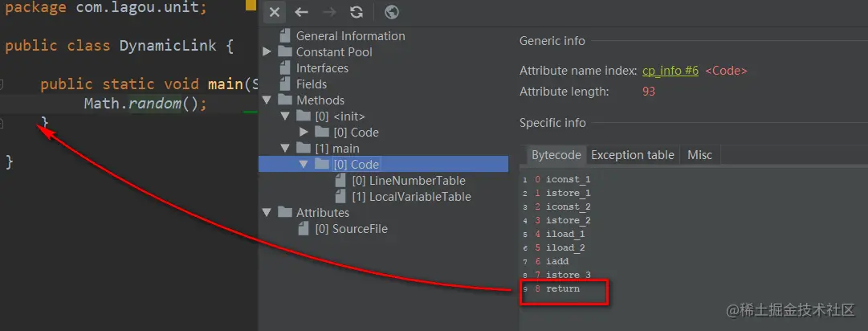
Task: Click the istore_1 bytecode instruction
Action: click(568, 193)
